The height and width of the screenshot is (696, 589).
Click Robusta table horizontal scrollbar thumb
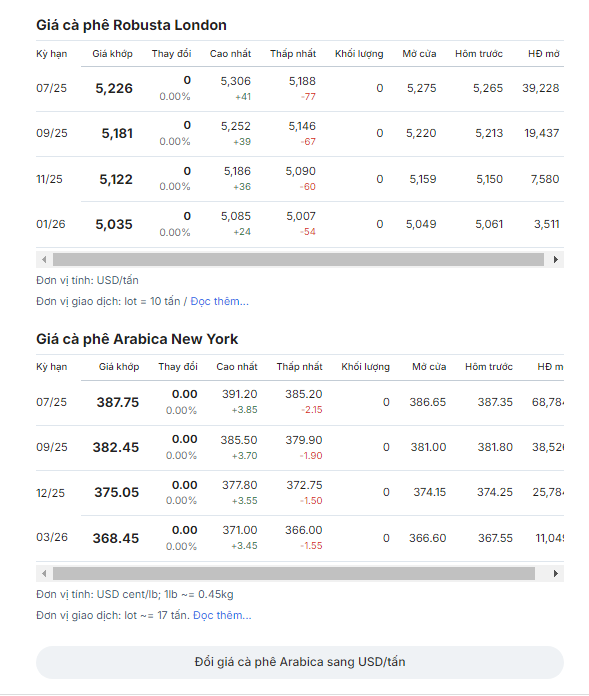pos(298,260)
